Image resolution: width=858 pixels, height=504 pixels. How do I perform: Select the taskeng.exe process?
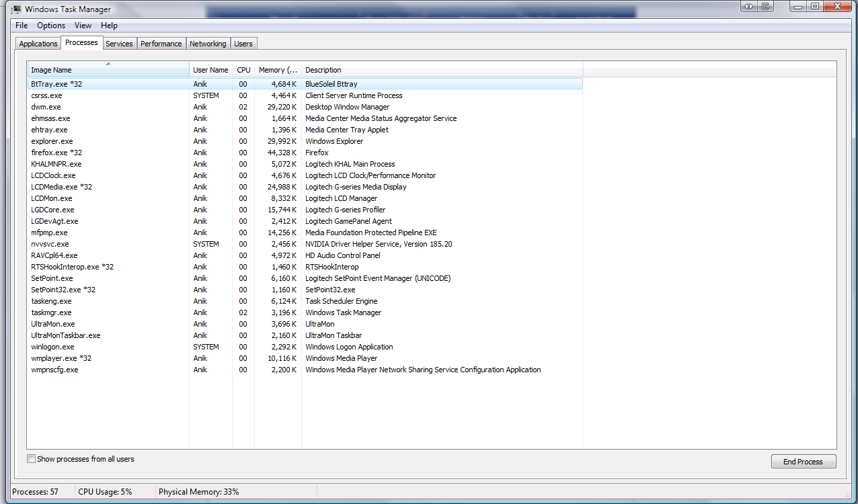coord(305,301)
